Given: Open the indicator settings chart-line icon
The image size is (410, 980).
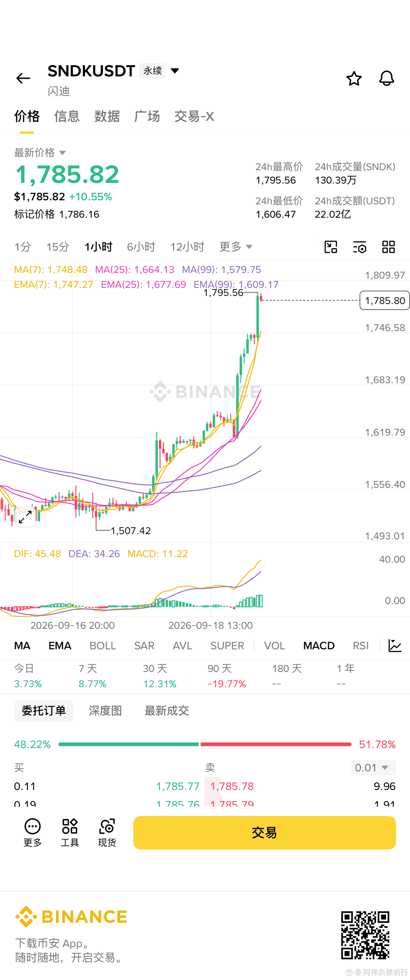Looking at the screenshot, I should [395, 646].
